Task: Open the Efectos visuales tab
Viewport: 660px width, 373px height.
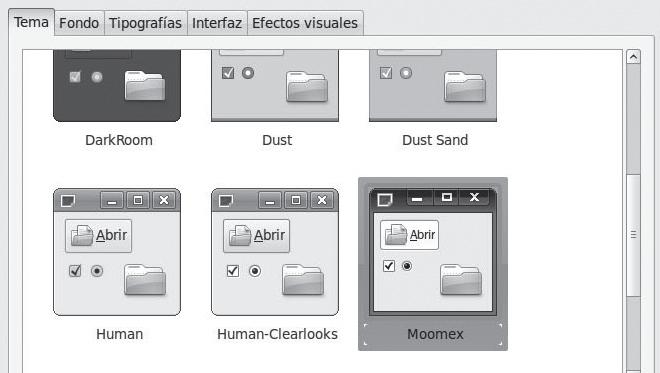Action: coord(305,23)
